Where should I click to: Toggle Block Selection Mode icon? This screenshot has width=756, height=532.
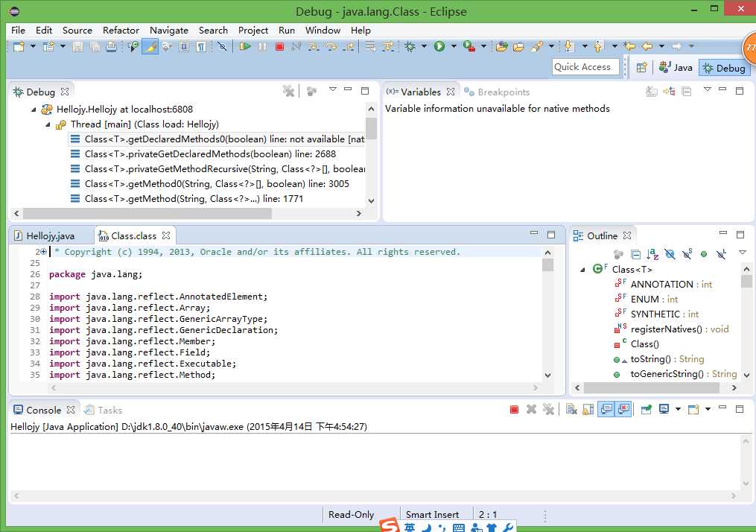[184, 47]
